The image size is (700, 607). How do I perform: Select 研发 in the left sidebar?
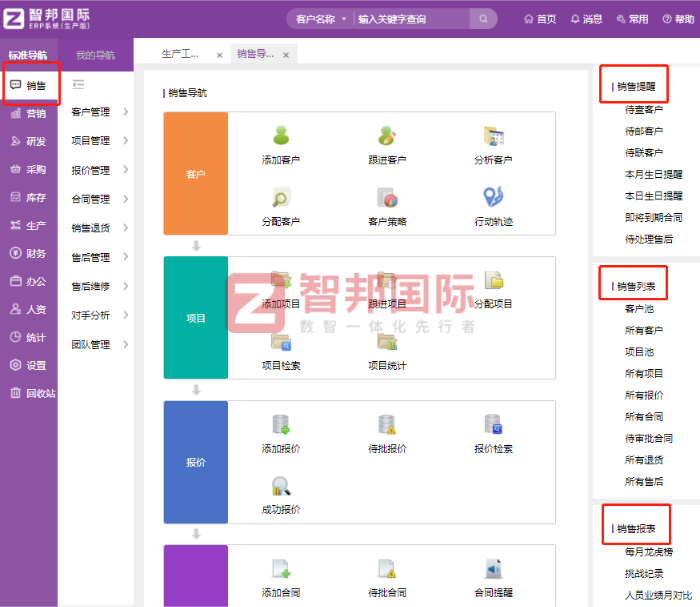point(29,141)
